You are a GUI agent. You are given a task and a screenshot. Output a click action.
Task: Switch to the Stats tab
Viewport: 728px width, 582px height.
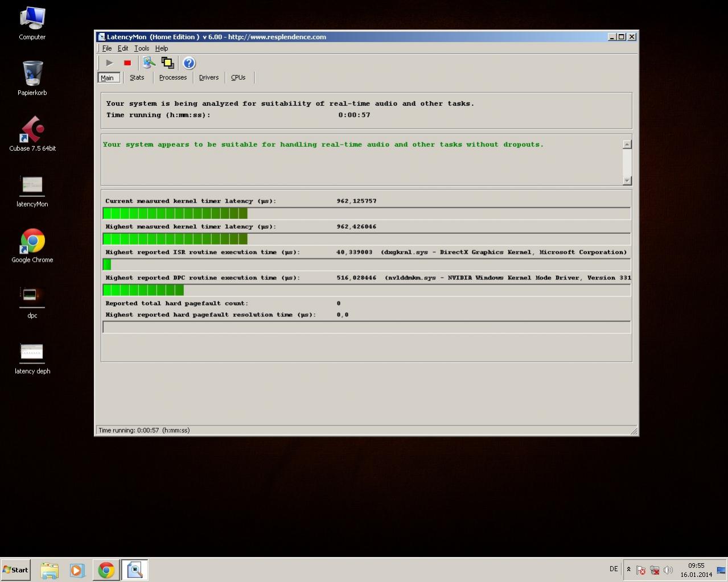[137, 77]
